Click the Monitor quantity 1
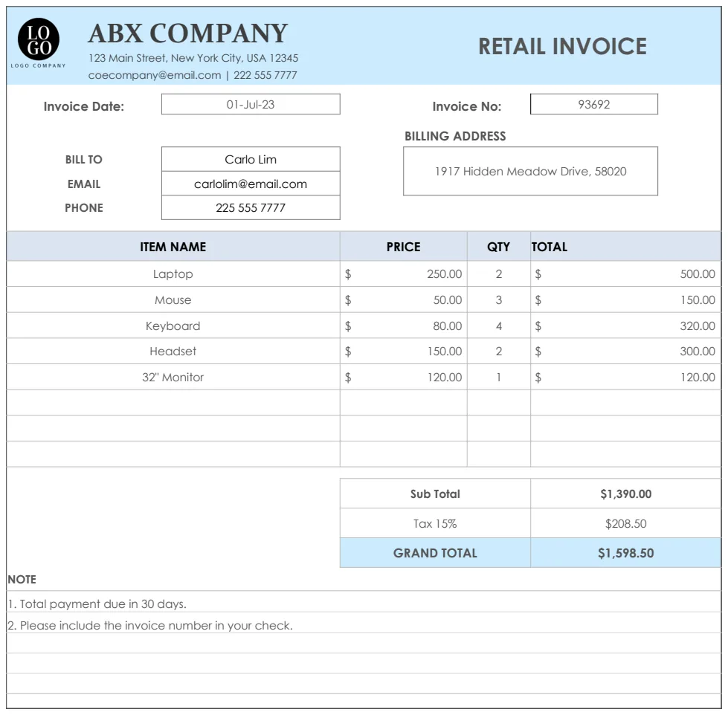728x715 pixels. pyautogui.click(x=499, y=378)
